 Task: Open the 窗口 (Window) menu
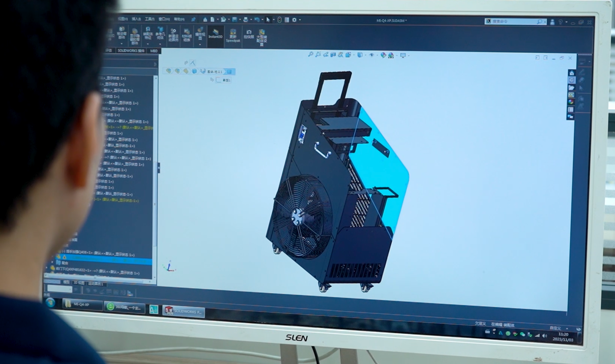point(164,19)
